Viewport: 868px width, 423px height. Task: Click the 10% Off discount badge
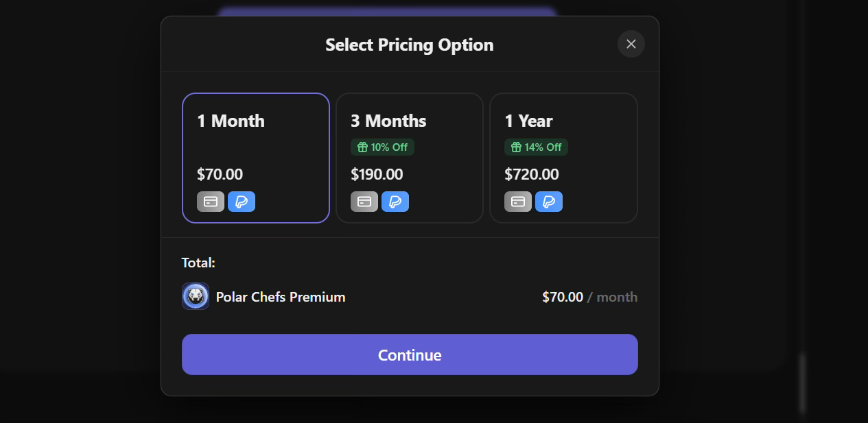click(x=382, y=147)
